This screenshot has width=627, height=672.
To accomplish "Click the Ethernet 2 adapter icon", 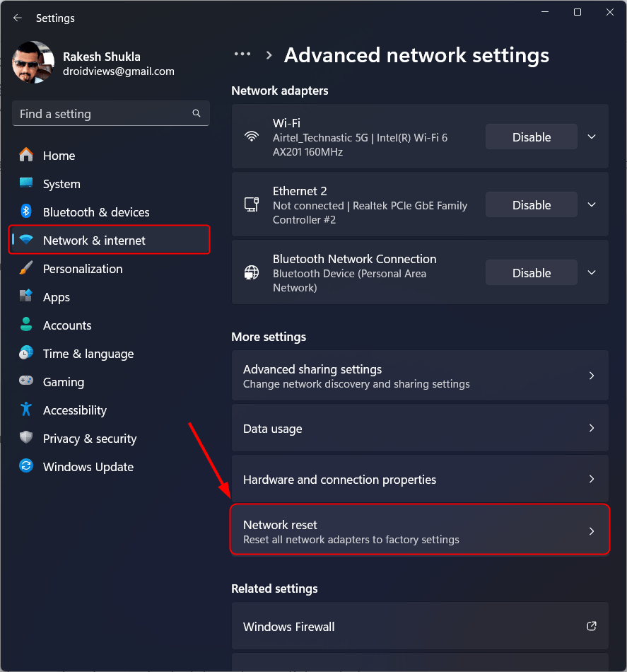I will 252,204.
